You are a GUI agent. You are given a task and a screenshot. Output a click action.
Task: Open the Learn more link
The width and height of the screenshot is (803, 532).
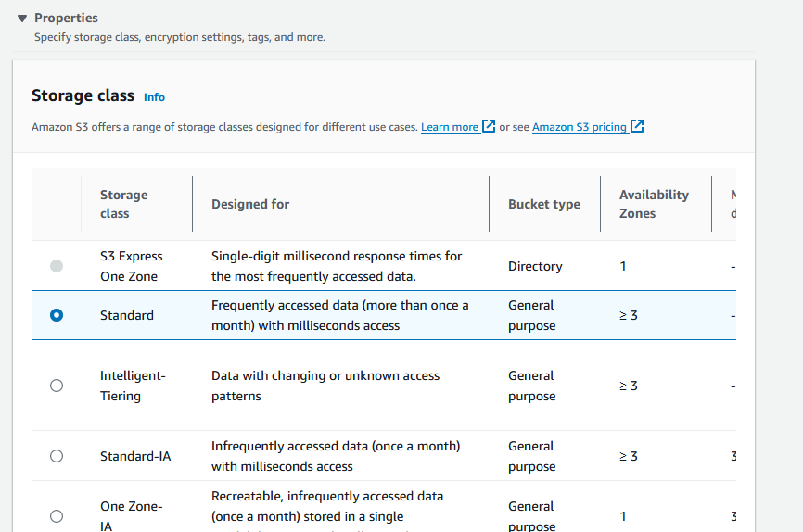[449, 127]
